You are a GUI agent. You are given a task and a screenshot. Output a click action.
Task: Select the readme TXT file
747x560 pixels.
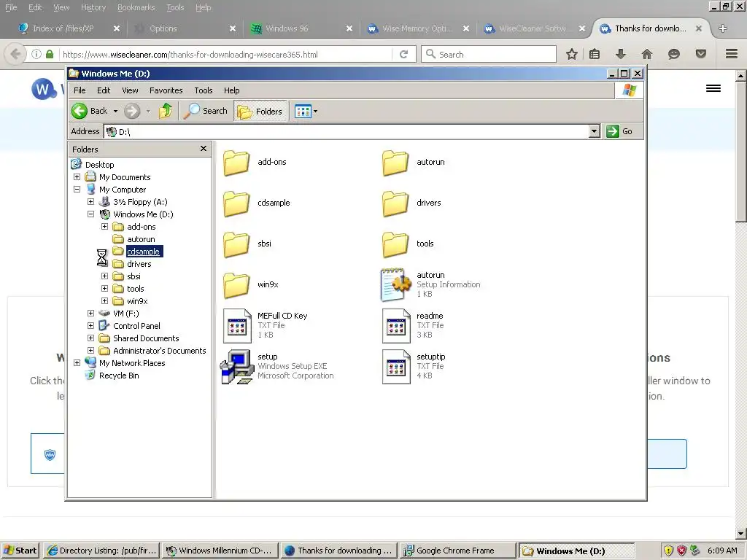(x=413, y=326)
